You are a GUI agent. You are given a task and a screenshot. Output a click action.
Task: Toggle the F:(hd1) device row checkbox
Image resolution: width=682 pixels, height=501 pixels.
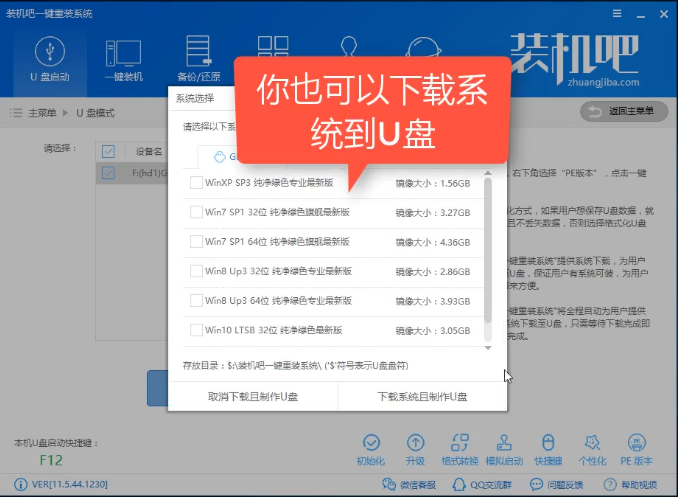point(108,173)
